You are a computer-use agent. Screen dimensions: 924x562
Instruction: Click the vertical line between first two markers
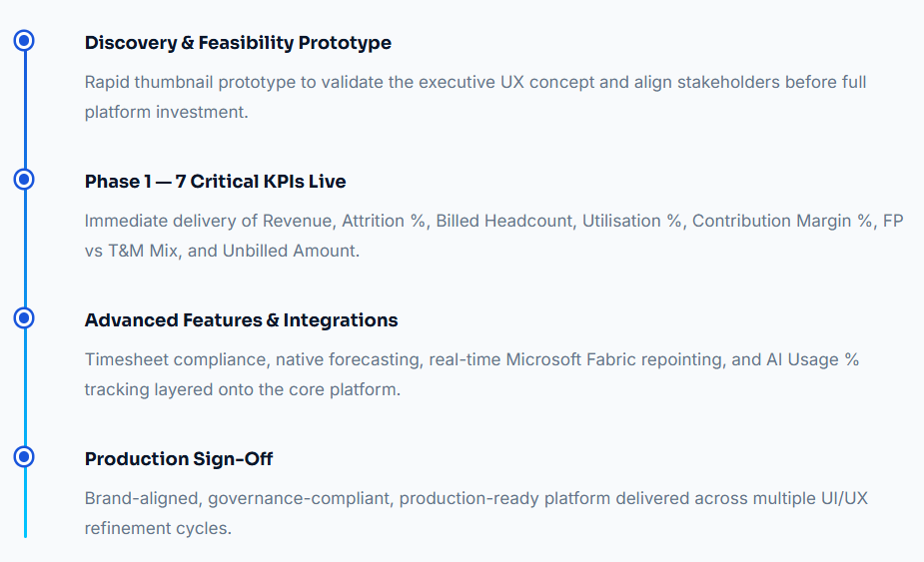pos(25,110)
